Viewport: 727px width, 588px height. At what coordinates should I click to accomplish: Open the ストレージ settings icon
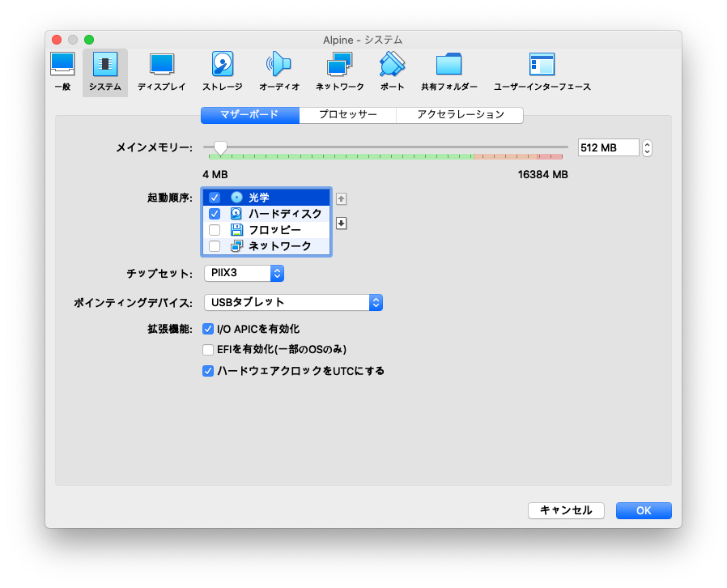click(223, 72)
